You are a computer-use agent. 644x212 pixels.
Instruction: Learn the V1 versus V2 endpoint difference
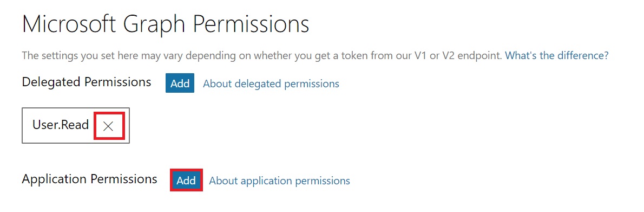[x=556, y=55]
